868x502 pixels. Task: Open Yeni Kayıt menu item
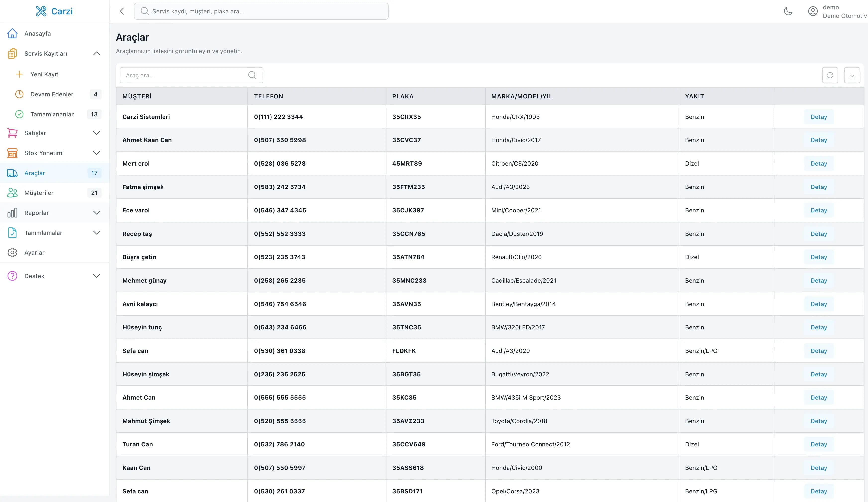55,74
